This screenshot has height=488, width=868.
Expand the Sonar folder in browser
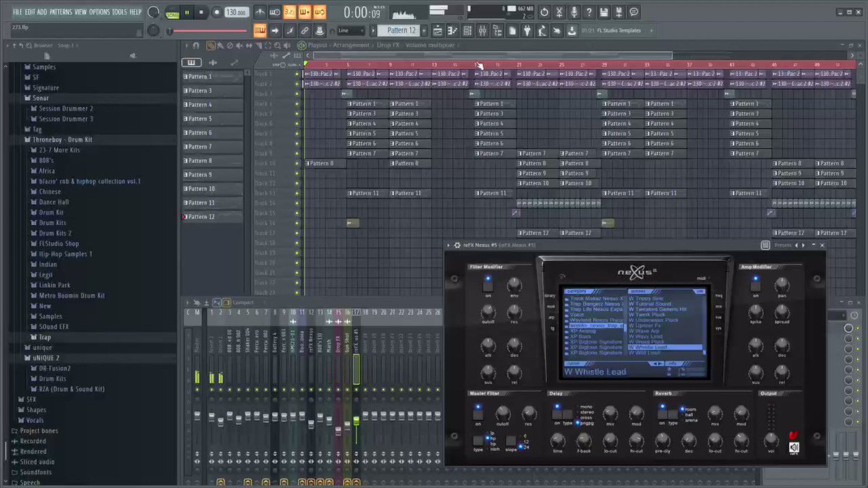click(x=42, y=98)
